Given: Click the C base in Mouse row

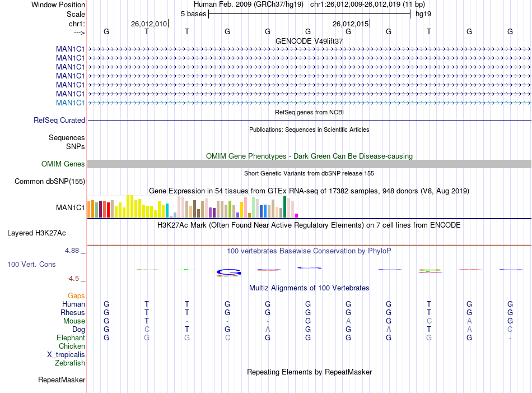Looking at the screenshot, I should point(429,321).
